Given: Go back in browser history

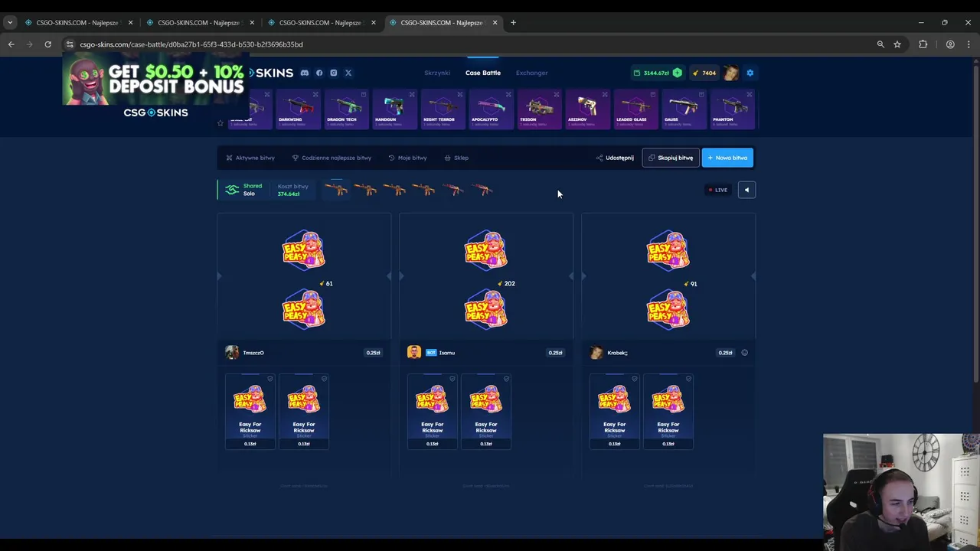Looking at the screenshot, I should click(11, 44).
